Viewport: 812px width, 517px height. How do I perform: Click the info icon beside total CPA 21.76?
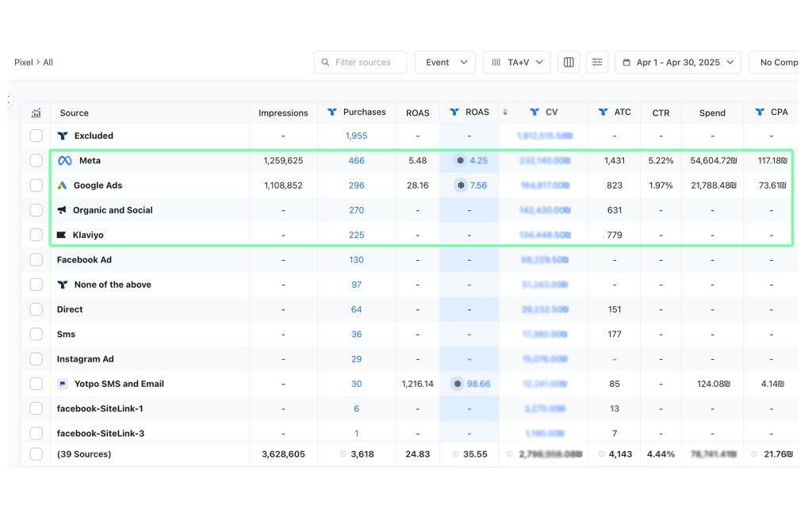tap(755, 454)
